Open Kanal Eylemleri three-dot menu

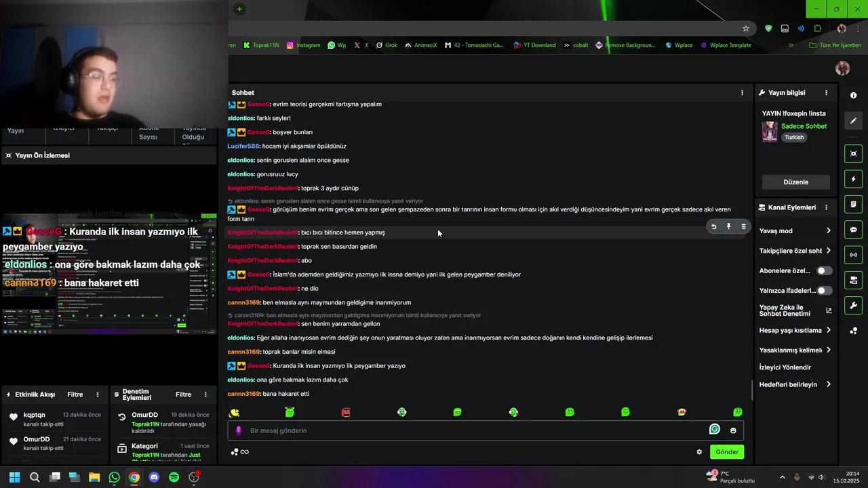826,207
